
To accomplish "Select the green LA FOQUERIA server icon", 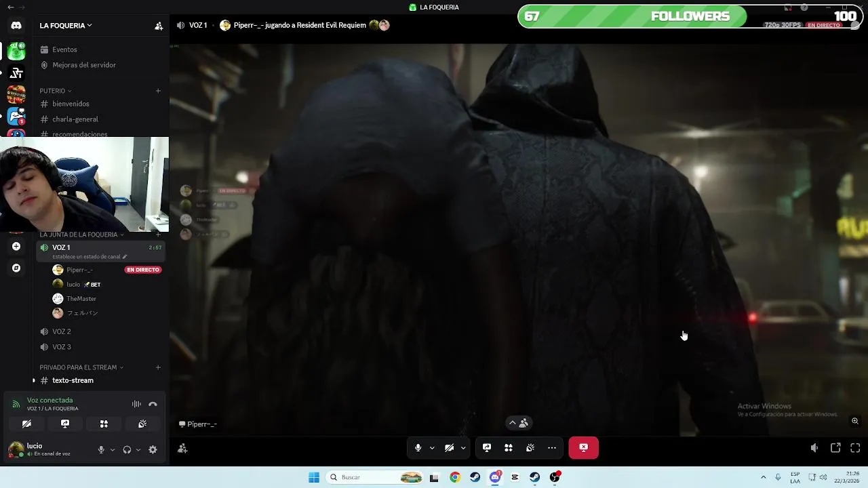I will (x=16, y=51).
